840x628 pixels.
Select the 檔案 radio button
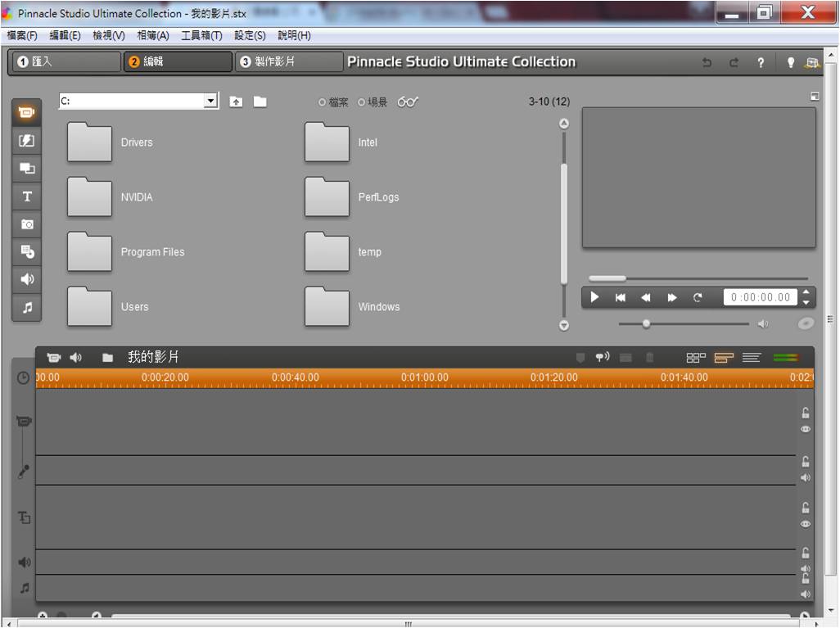point(323,102)
